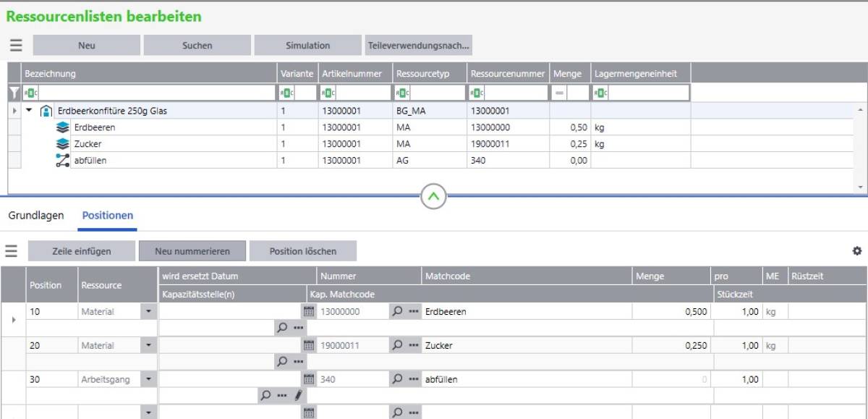Sort by the Artikelnummer column header
The image size is (868, 419).
pyautogui.click(x=355, y=74)
